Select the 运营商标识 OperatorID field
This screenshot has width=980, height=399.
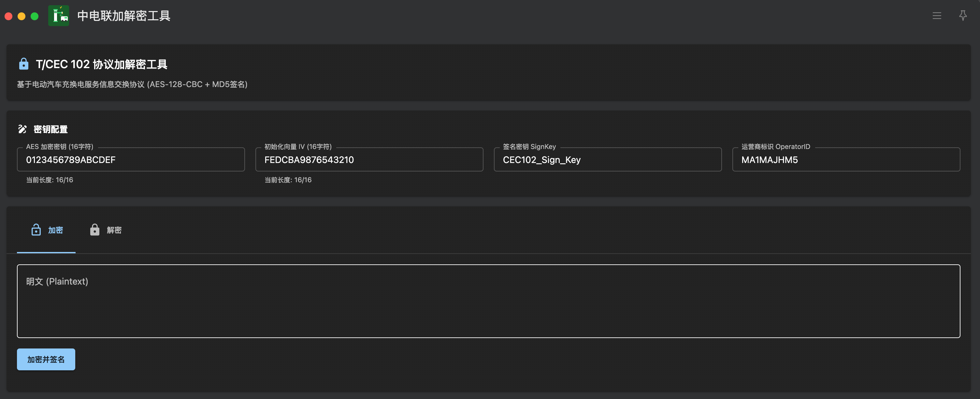(846, 160)
